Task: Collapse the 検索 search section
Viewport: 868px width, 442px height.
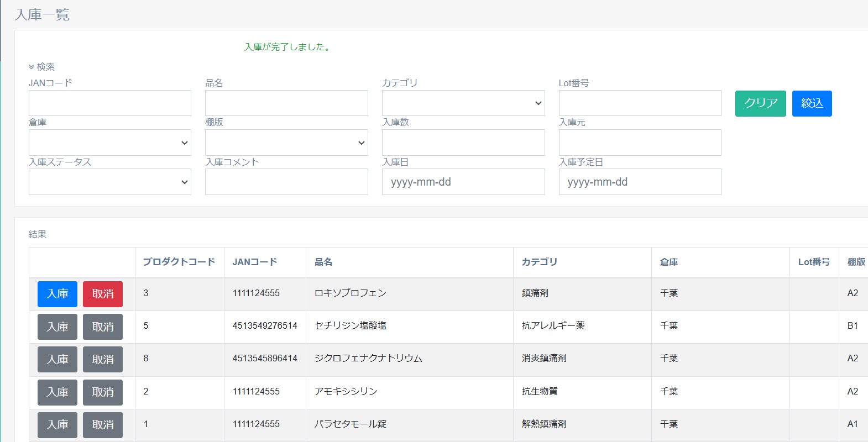Action: pyautogui.click(x=41, y=67)
